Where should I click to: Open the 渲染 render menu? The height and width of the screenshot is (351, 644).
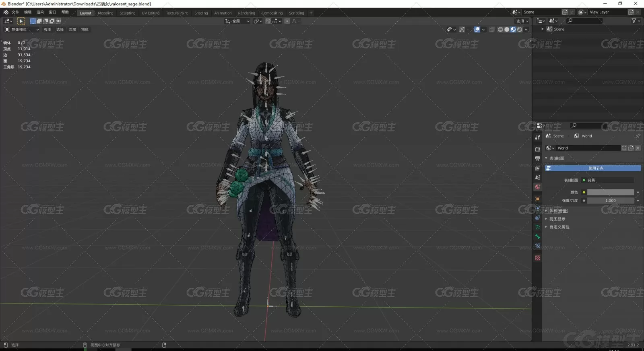tap(40, 12)
